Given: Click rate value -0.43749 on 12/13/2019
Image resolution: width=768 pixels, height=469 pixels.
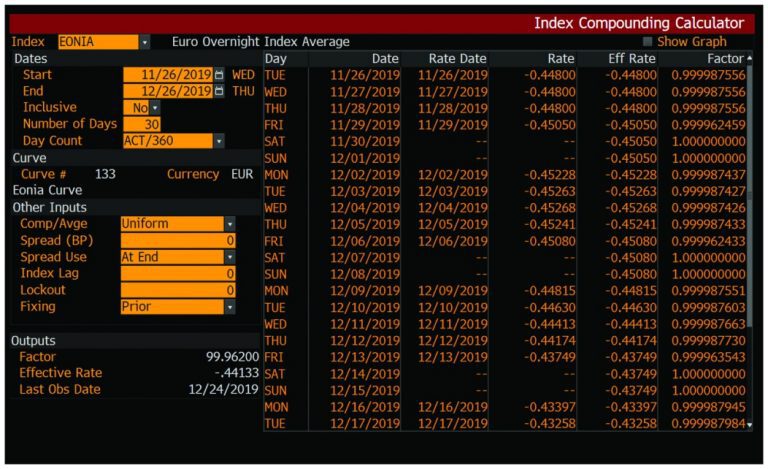Looking at the screenshot, I should click(550, 358).
